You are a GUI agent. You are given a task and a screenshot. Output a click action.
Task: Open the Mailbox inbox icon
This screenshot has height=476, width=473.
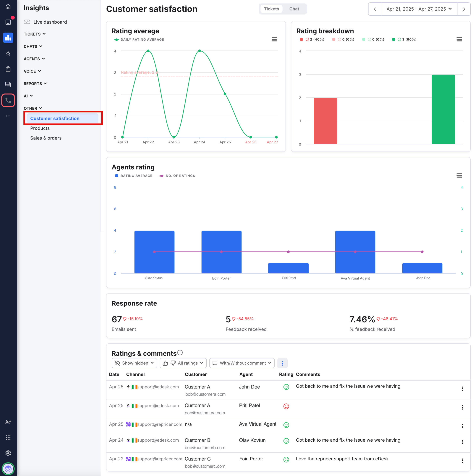tap(8, 22)
